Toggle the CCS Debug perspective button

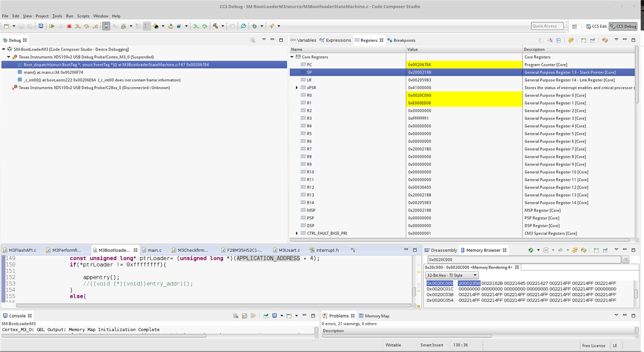click(x=623, y=26)
